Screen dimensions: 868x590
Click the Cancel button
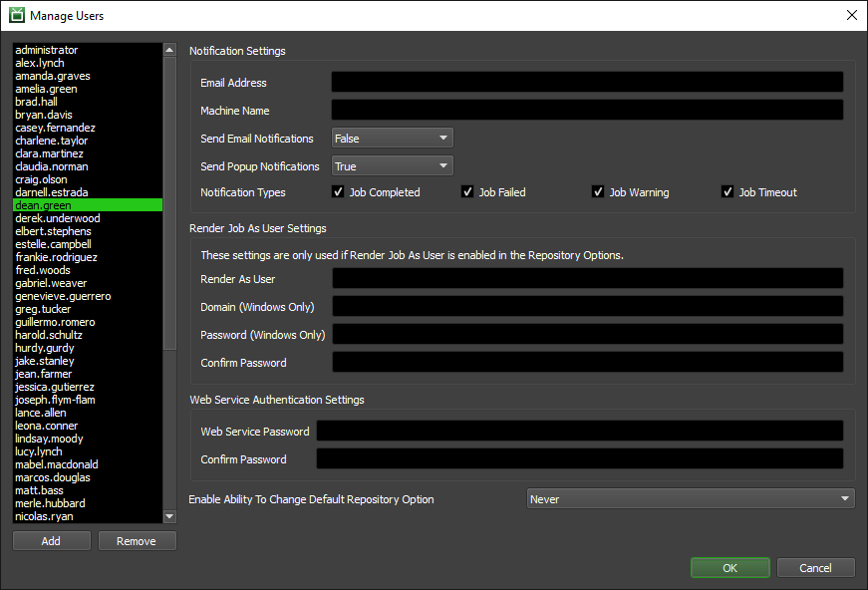[816, 568]
